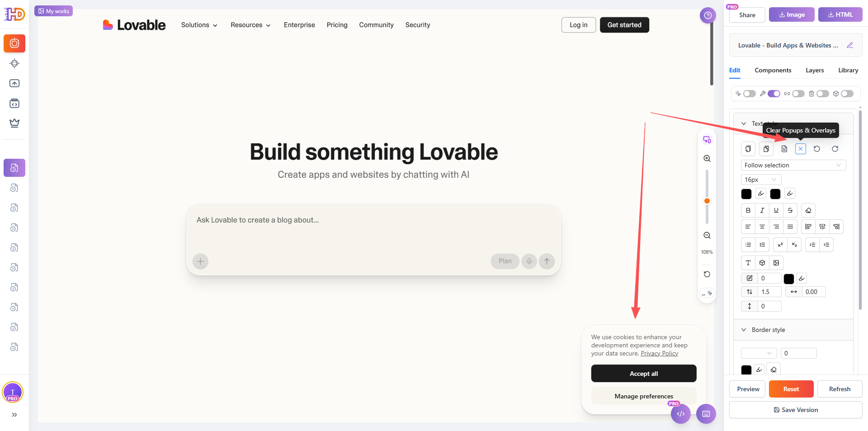Turn on the trash toggle
Screen dimensions: 868x431
coord(823,94)
